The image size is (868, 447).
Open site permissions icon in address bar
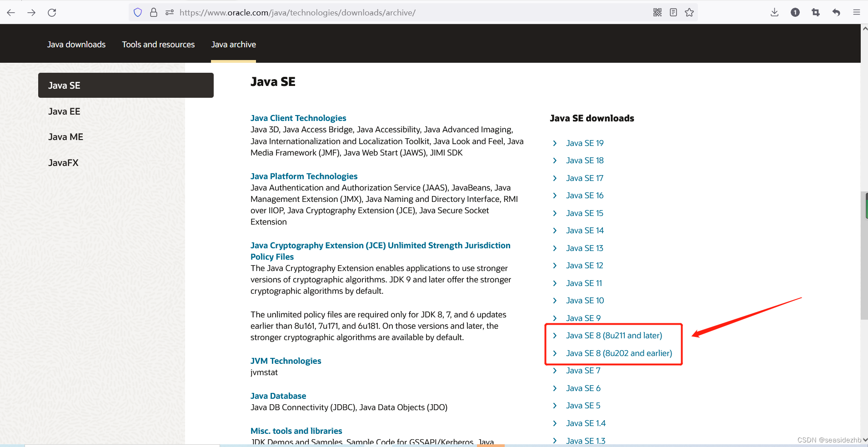tap(170, 12)
